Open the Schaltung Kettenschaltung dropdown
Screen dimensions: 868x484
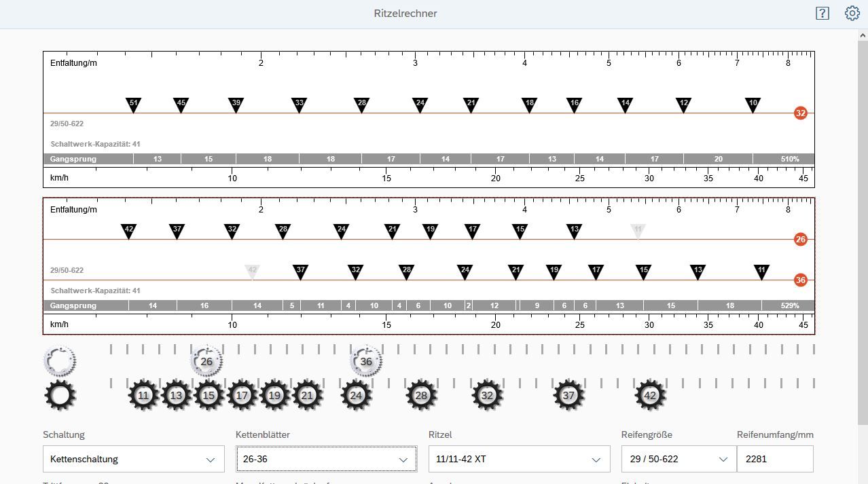point(133,459)
